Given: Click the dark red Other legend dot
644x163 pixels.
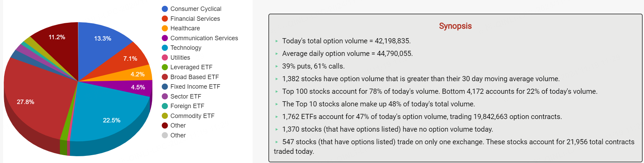Looking at the screenshot, I should [x=165, y=125].
